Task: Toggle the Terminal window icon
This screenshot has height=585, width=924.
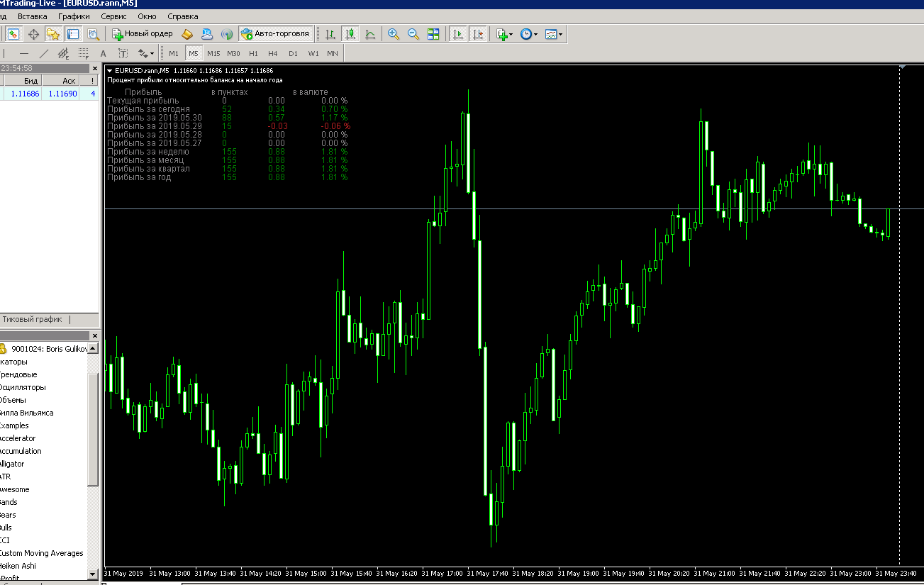Action: click(73, 33)
